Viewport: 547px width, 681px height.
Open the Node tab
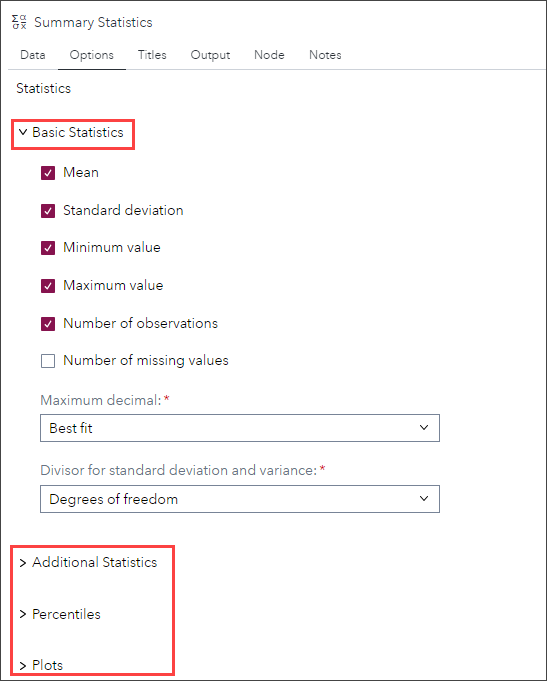[269, 55]
